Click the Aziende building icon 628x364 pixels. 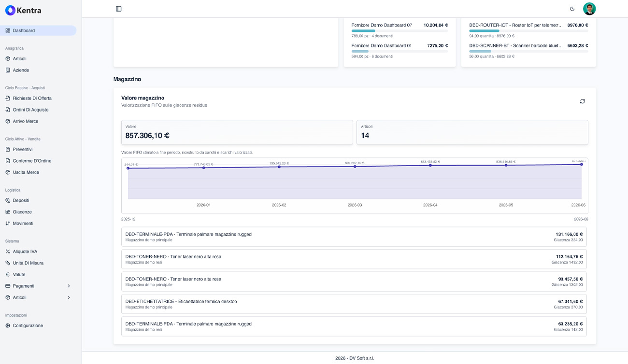(8, 70)
